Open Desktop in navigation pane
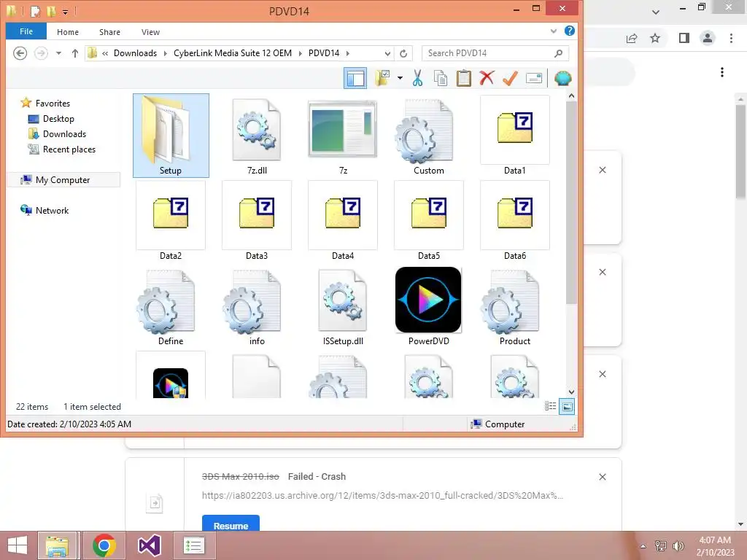747x560 pixels. pyautogui.click(x=58, y=119)
